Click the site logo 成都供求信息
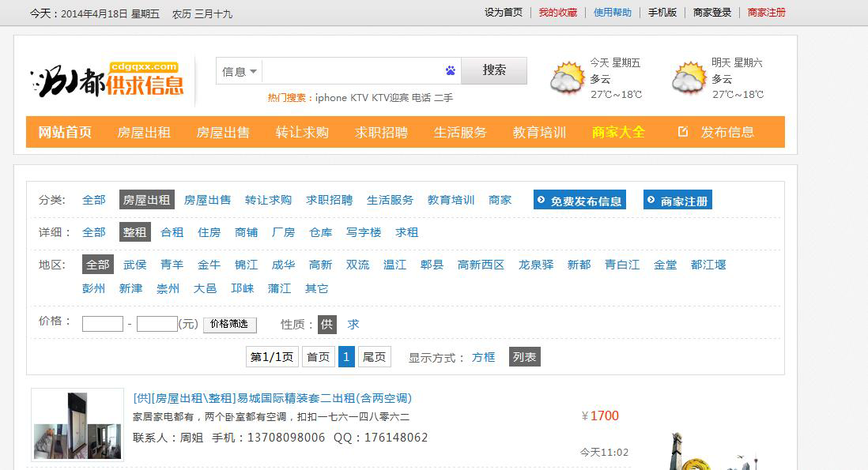Image resolution: width=868 pixels, height=470 pixels. click(x=108, y=80)
